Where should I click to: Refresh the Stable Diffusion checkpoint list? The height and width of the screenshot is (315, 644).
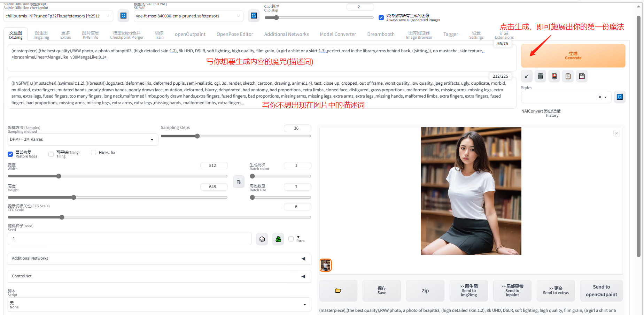click(123, 16)
